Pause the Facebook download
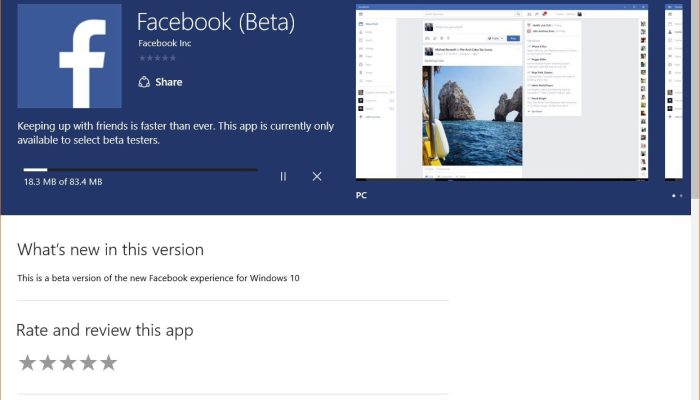The width and height of the screenshot is (700, 400). [283, 176]
